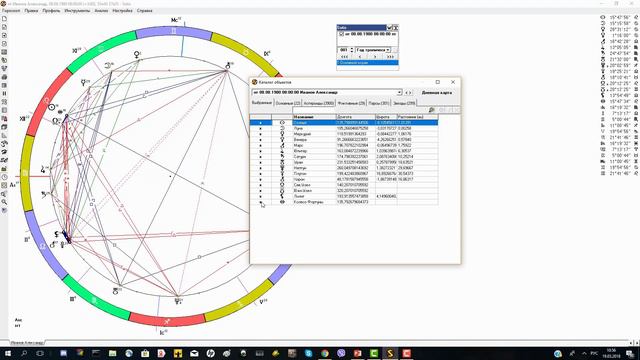Open the Windows Start menu
This screenshot has width=640, height=360.
click(7, 353)
